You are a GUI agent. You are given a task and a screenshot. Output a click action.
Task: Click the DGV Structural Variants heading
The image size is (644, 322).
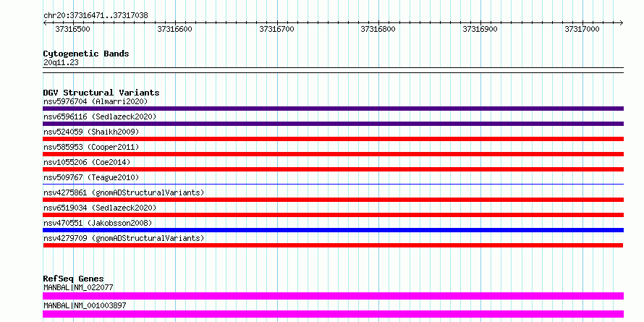101,93
